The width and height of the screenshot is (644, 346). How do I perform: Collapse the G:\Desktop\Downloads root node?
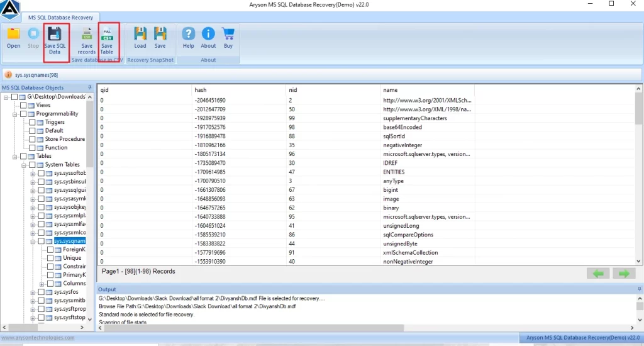(x=6, y=98)
